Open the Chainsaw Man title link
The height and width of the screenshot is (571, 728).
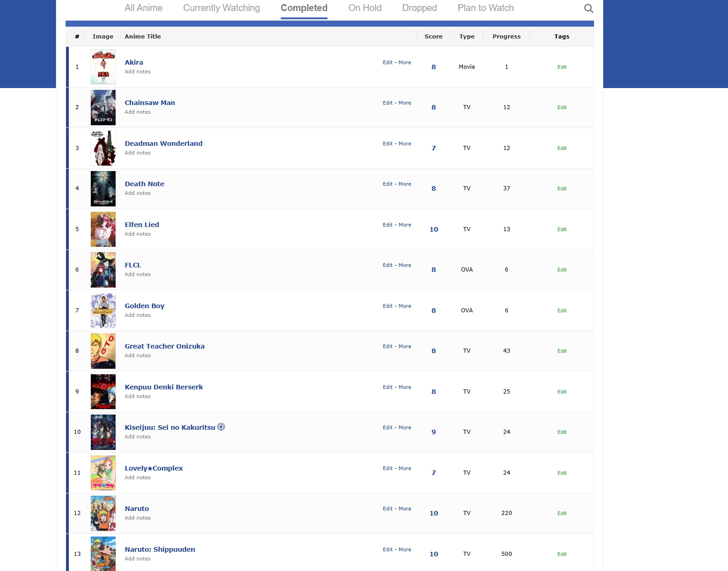pos(150,103)
